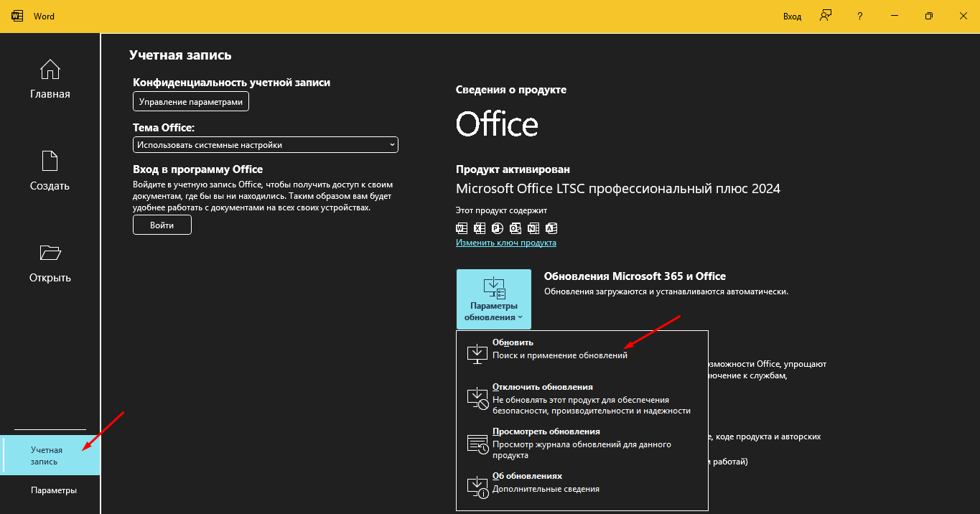
Task: Click the Excel product icon
Action: [480, 228]
